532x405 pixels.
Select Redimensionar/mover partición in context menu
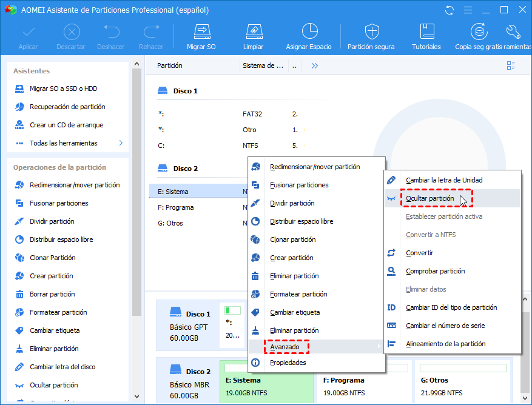pos(316,167)
